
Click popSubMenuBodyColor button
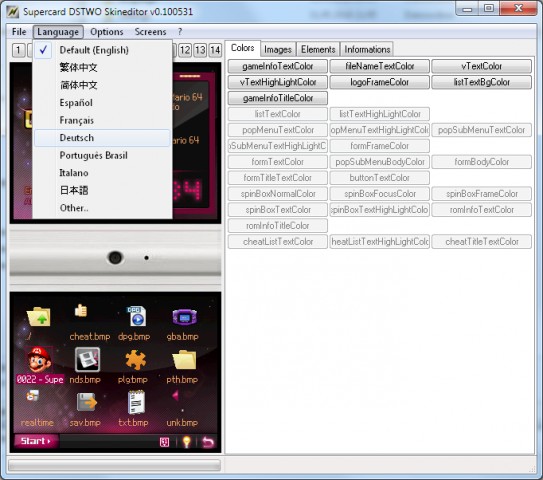click(x=380, y=162)
